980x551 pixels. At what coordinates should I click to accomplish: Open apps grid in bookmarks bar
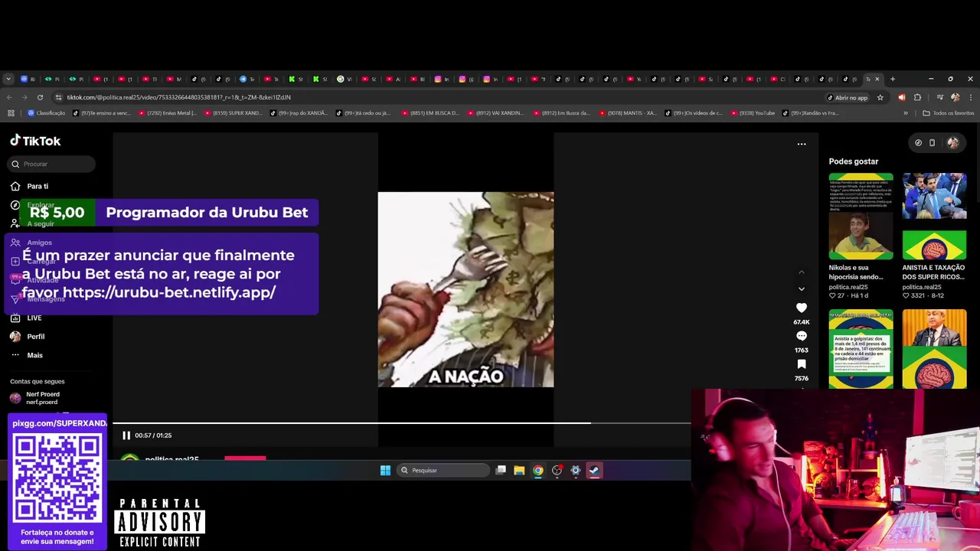[x=11, y=113]
